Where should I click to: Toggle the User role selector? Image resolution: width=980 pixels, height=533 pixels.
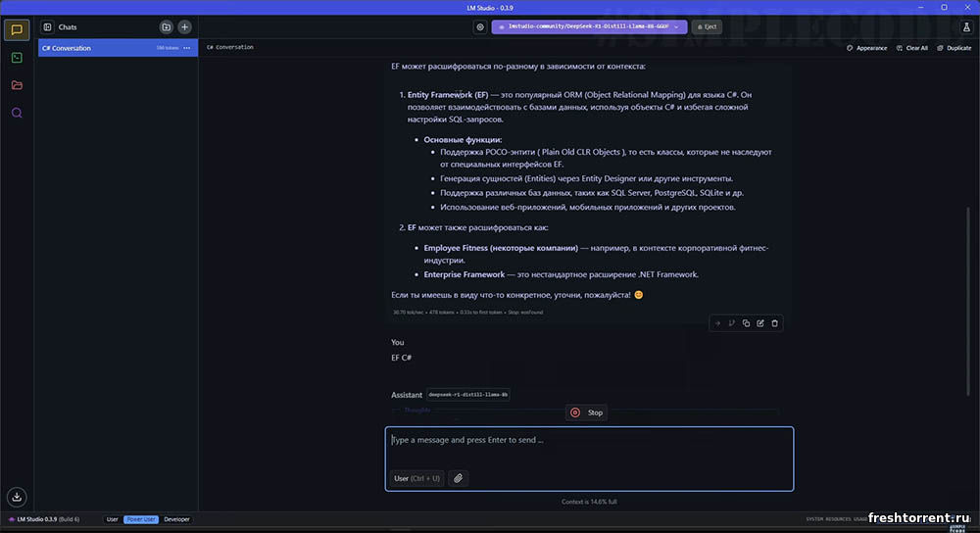[416, 478]
